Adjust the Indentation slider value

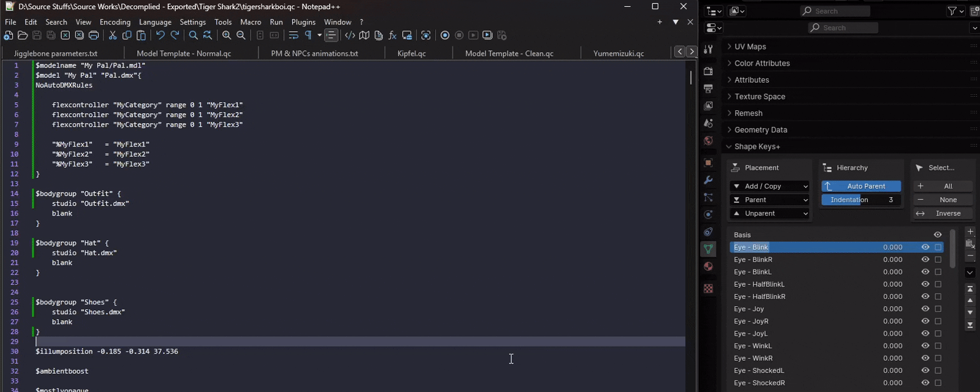pyautogui.click(x=861, y=200)
